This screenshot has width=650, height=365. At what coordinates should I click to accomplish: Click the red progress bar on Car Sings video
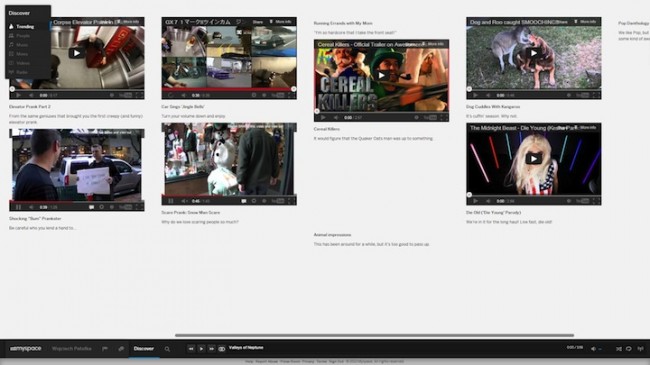229,89
